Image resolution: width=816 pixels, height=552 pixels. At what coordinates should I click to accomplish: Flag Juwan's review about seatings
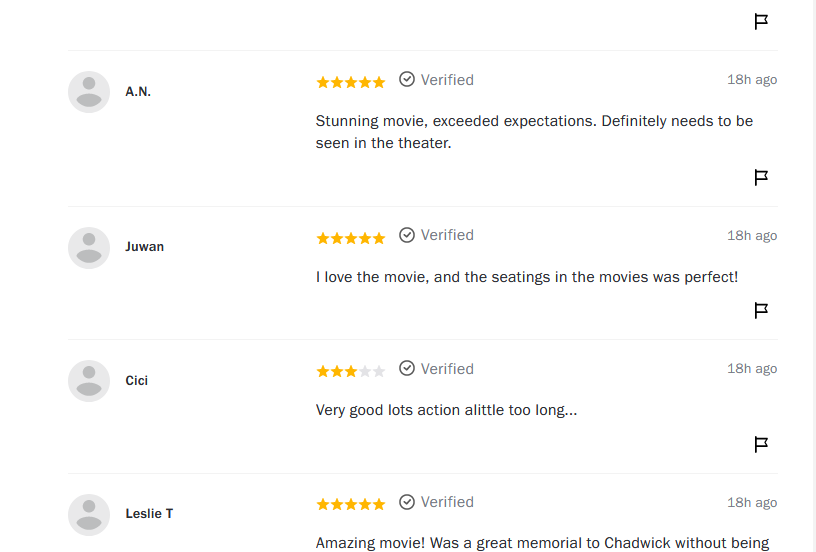point(761,311)
